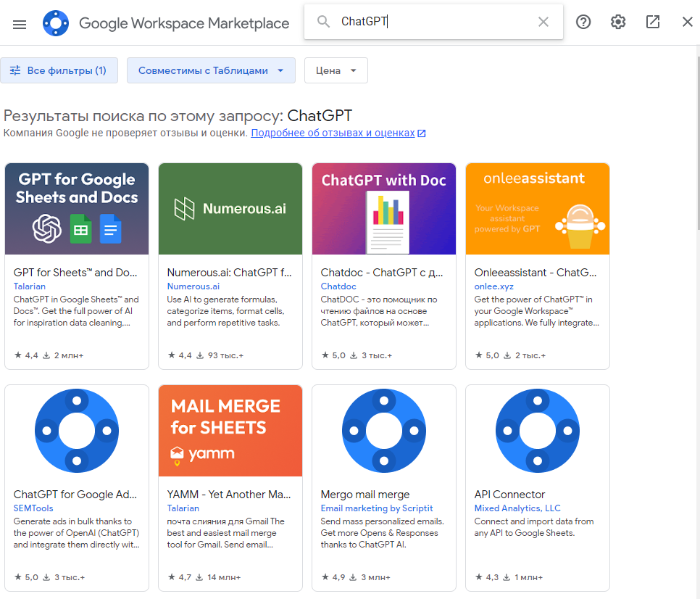Close the Marketplace dialog
Screen dimensions: 700x599
pos(688,22)
